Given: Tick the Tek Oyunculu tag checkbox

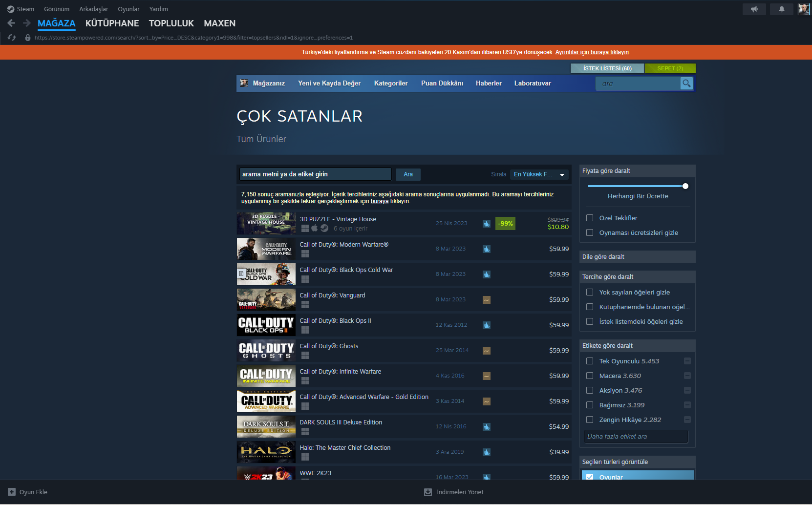Looking at the screenshot, I should [590, 361].
